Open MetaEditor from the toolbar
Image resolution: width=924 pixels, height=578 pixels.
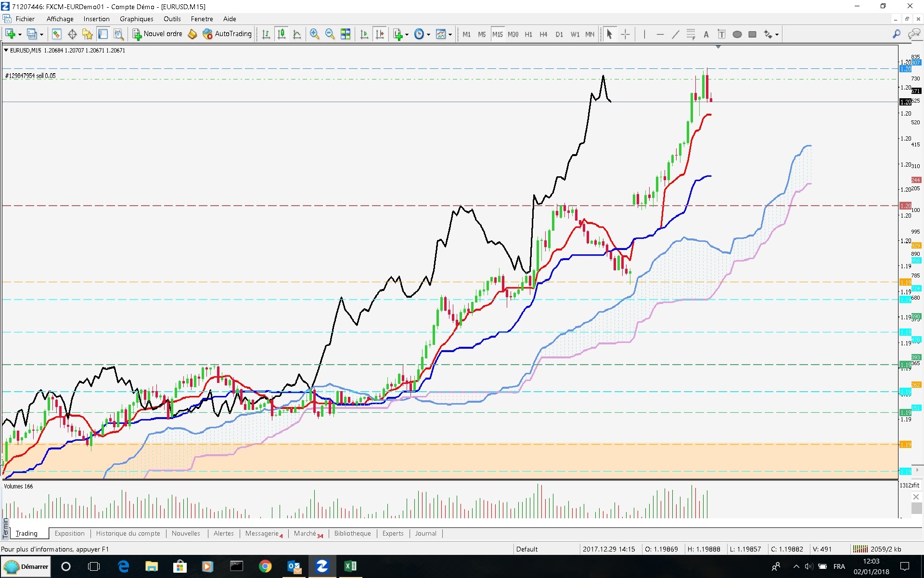point(192,34)
